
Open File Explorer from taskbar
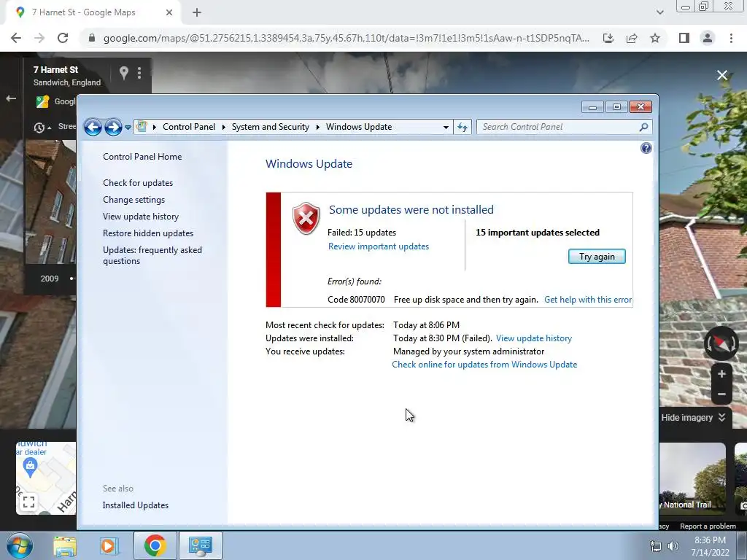click(64, 546)
